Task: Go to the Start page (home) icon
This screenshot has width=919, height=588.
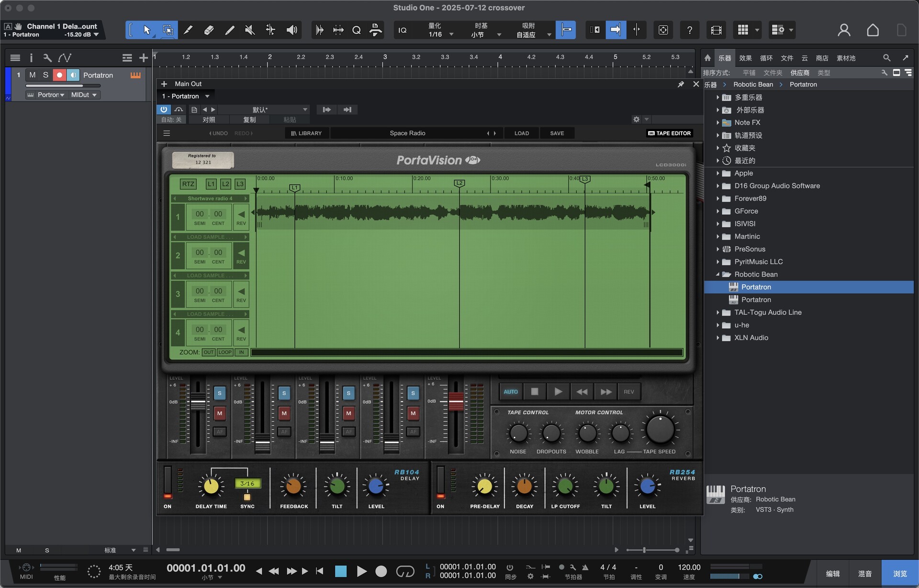Action: [x=873, y=30]
